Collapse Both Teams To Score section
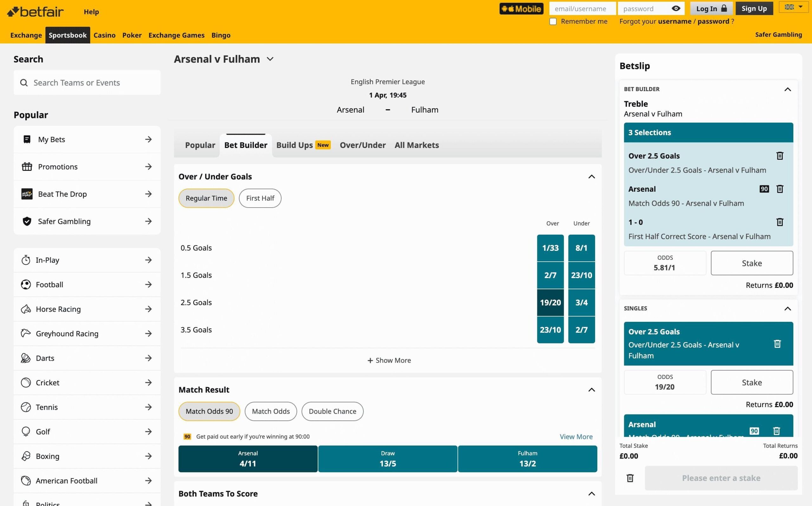Screen dimensions: 812x506 tap(591, 494)
